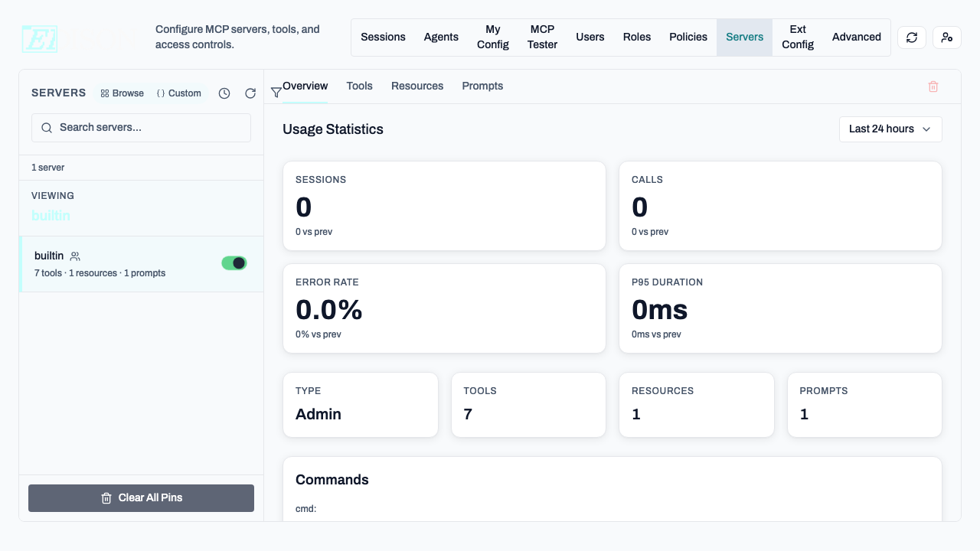
Task: Go to the Policies navigation tab
Action: click(x=688, y=37)
